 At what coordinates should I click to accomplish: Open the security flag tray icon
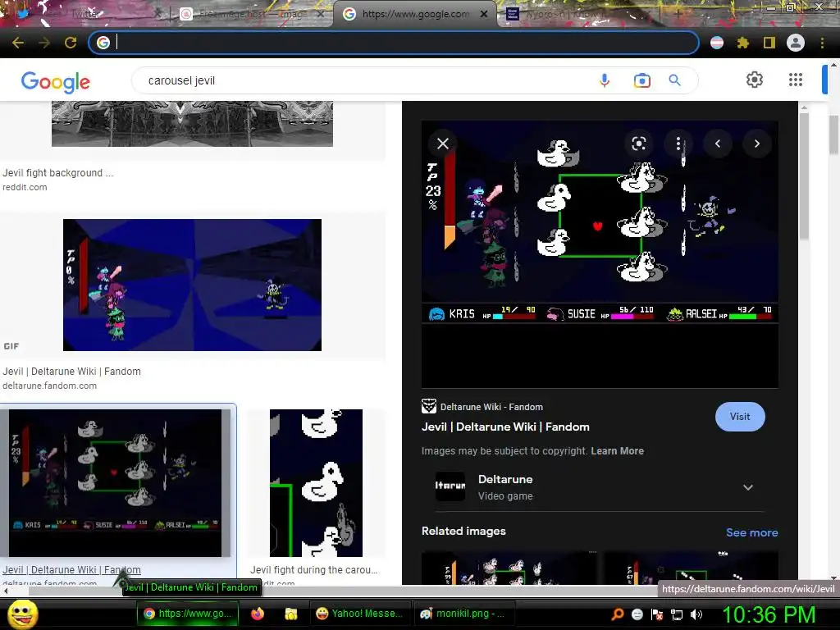click(657, 614)
